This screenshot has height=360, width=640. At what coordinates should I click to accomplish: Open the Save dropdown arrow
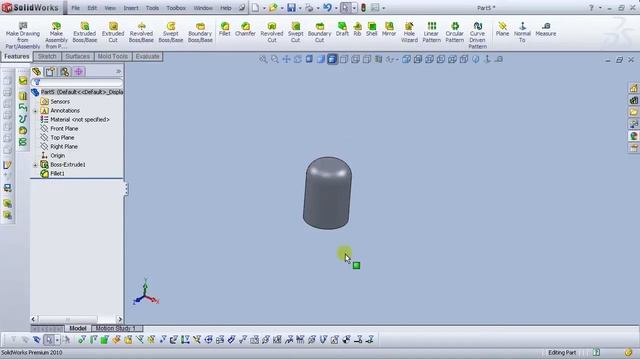click(300, 8)
